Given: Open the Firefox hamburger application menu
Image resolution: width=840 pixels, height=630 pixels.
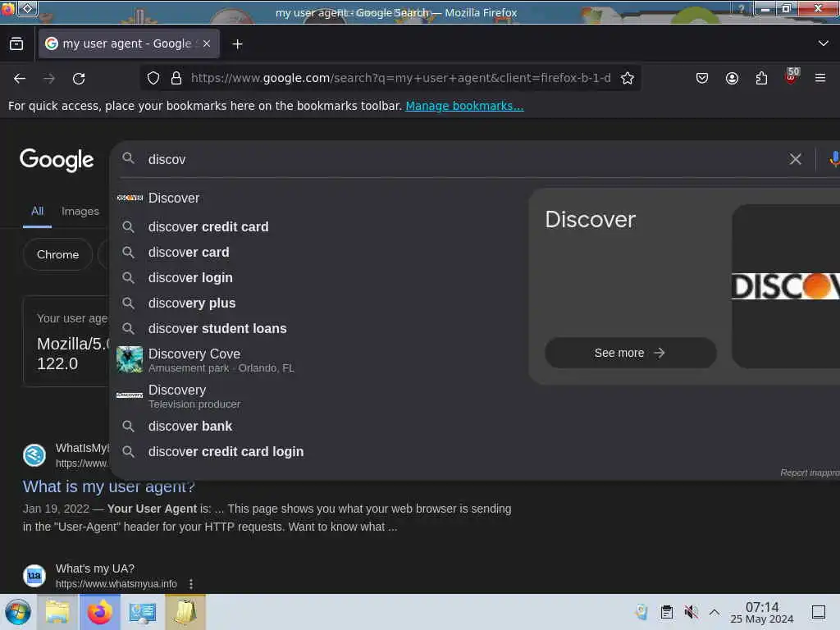Looking at the screenshot, I should (820, 78).
